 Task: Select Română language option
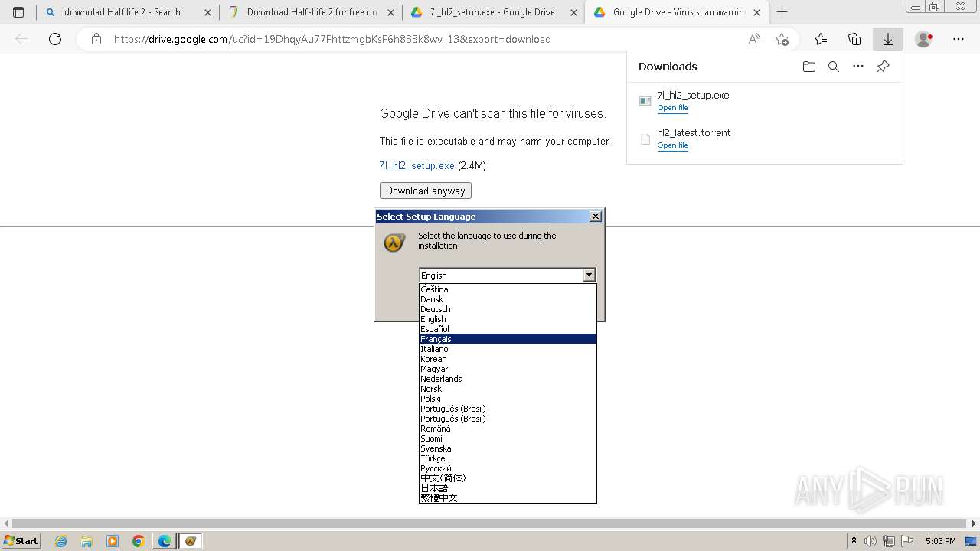tap(508, 429)
